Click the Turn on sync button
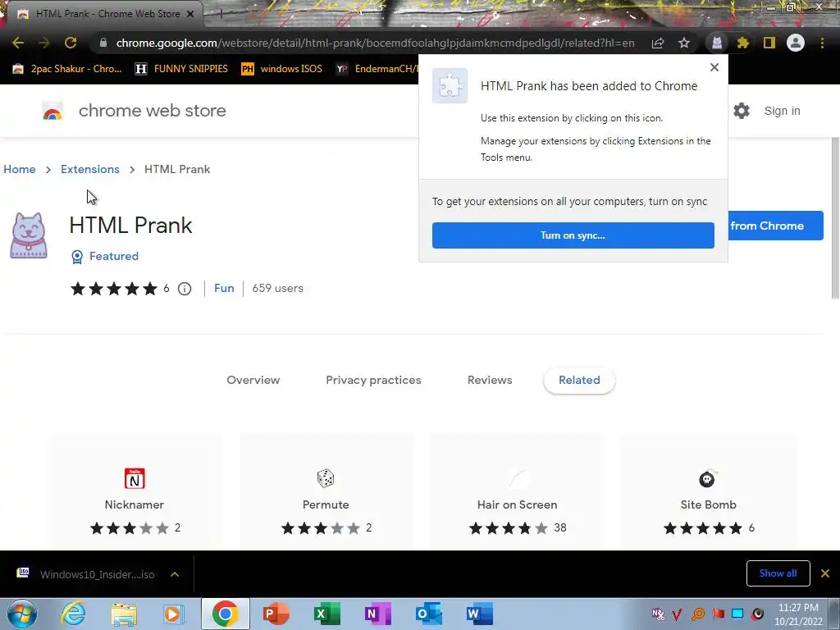840x630 pixels. [x=573, y=235]
